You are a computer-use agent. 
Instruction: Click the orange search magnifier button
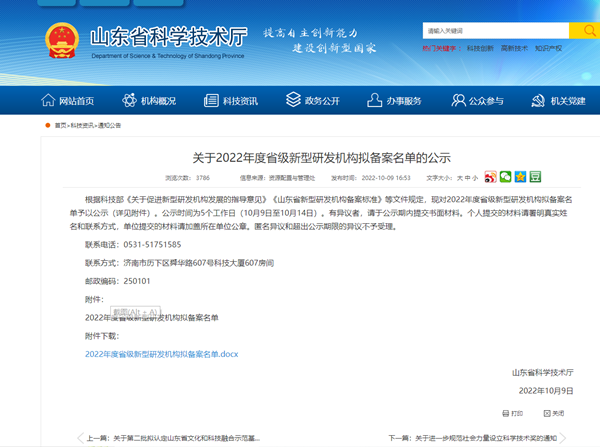583,30
